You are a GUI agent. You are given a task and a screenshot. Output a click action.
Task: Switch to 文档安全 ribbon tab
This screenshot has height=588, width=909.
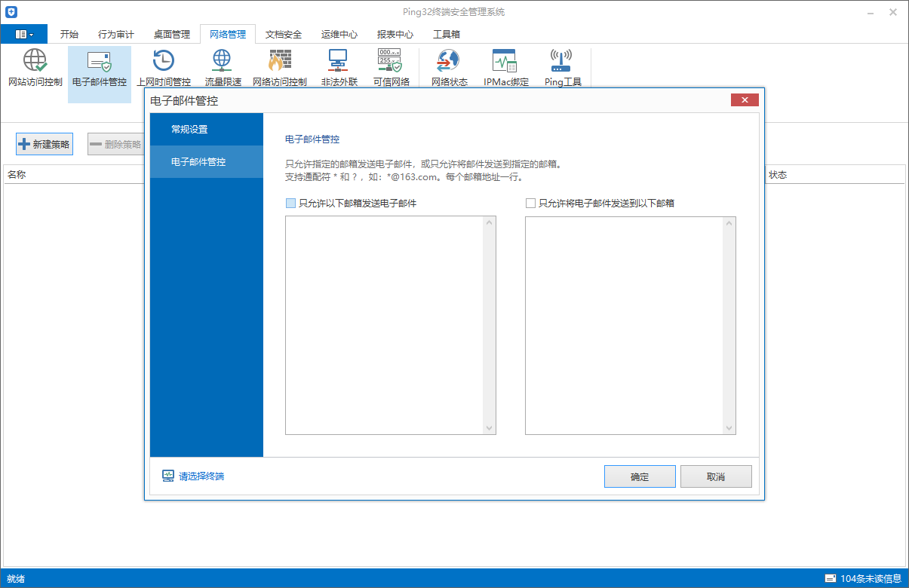coord(284,35)
